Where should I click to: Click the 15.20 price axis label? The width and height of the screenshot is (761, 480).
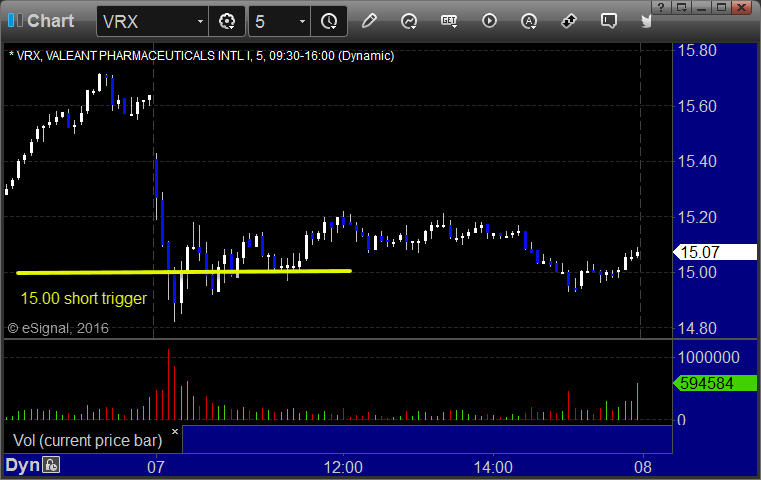click(x=697, y=217)
